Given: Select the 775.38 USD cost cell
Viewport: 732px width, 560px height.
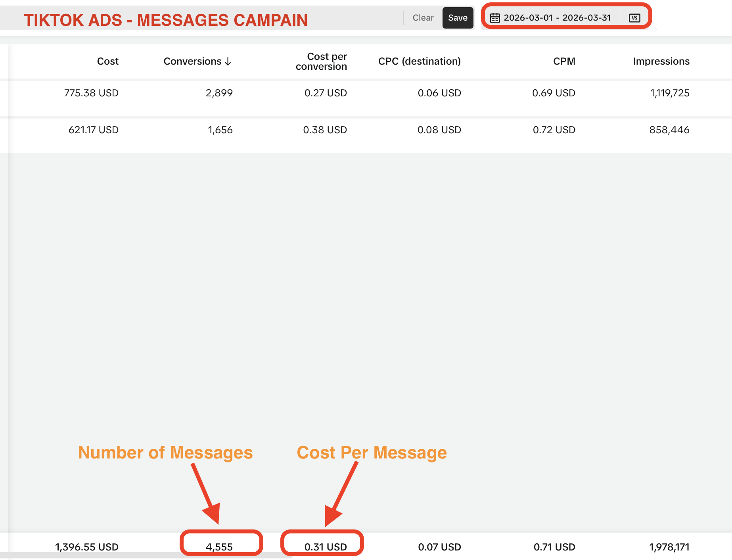Looking at the screenshot, I should [91, 93].
